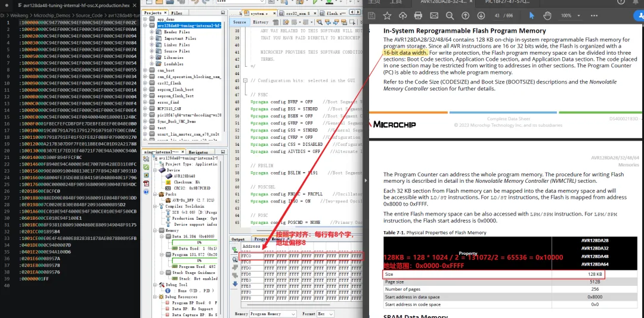
Task: Collapse the comment fold at line 45
Action: click(x=245, y=80)
